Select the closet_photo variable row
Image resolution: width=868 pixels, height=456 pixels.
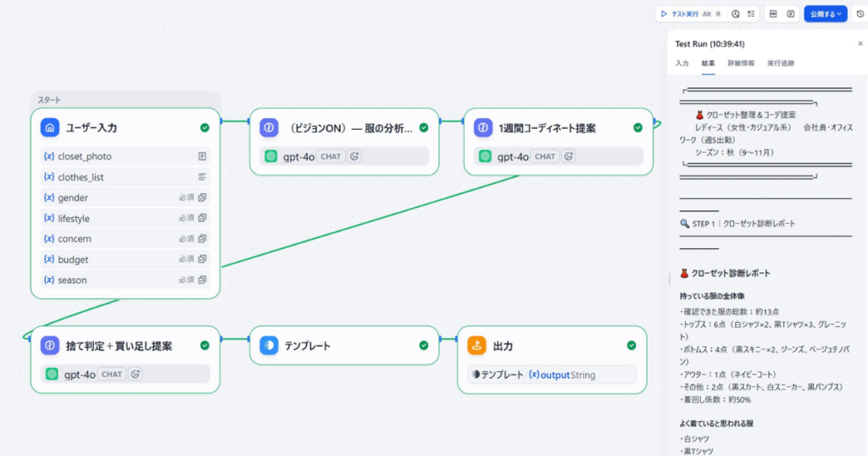[x=125, y=156]
